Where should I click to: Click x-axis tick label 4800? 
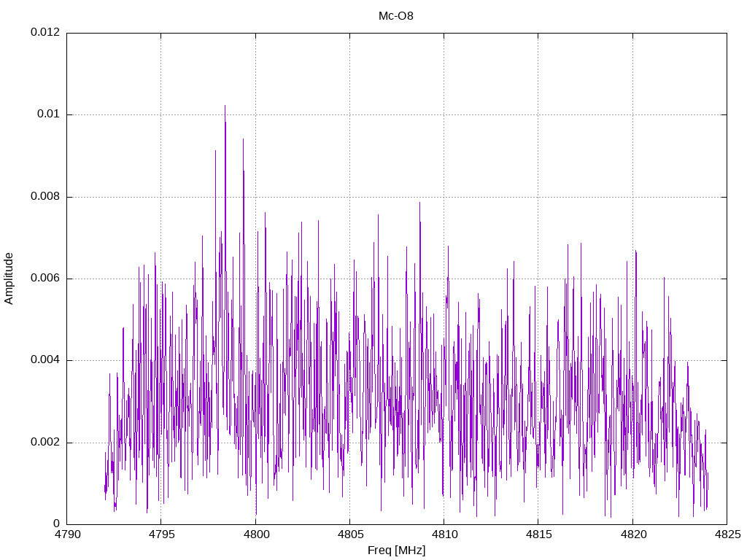256,534
